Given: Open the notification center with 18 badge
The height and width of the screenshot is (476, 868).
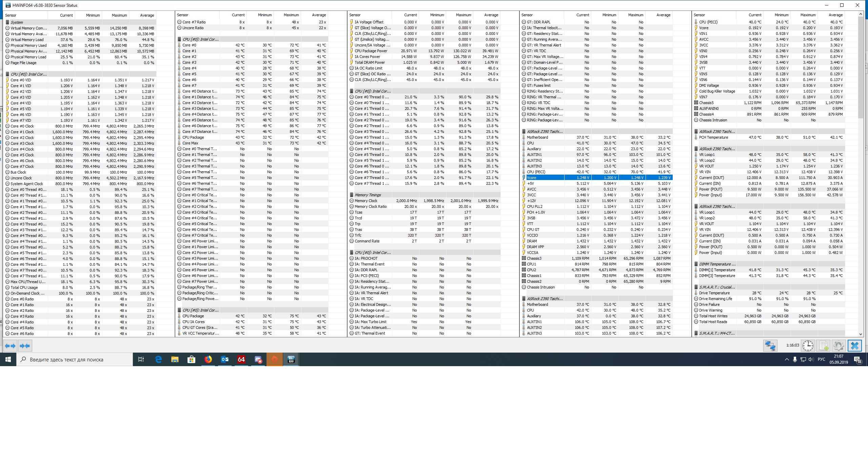Looking at the screenshot, I should point(857,360).
